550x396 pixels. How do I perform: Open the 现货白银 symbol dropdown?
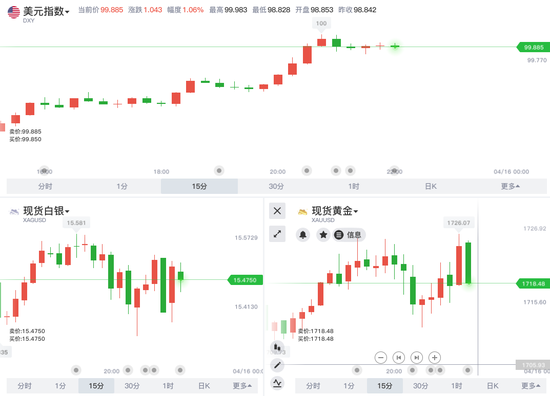(x=46, y=211)
